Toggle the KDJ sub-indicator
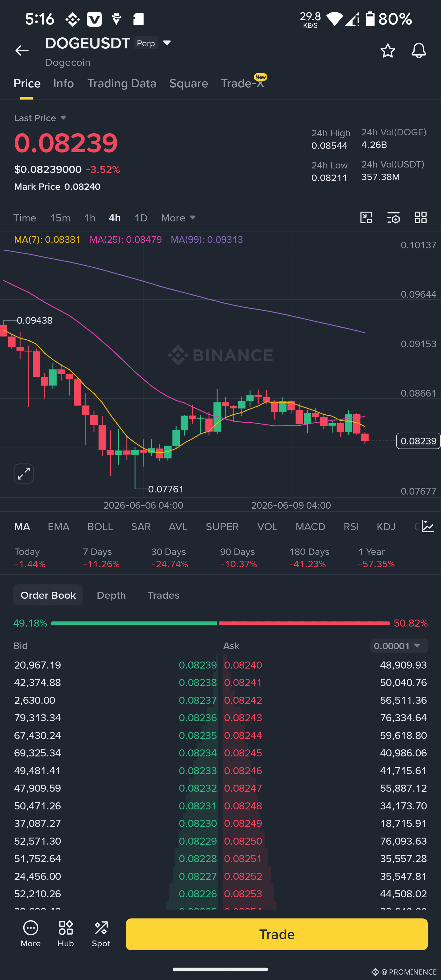 [x=386, y=526]
